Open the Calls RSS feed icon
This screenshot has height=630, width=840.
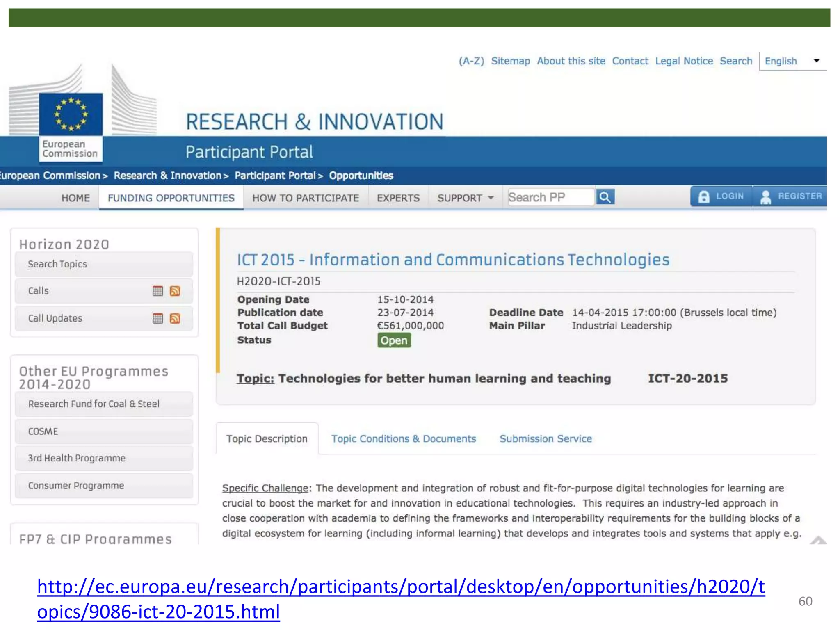point(175,291)
